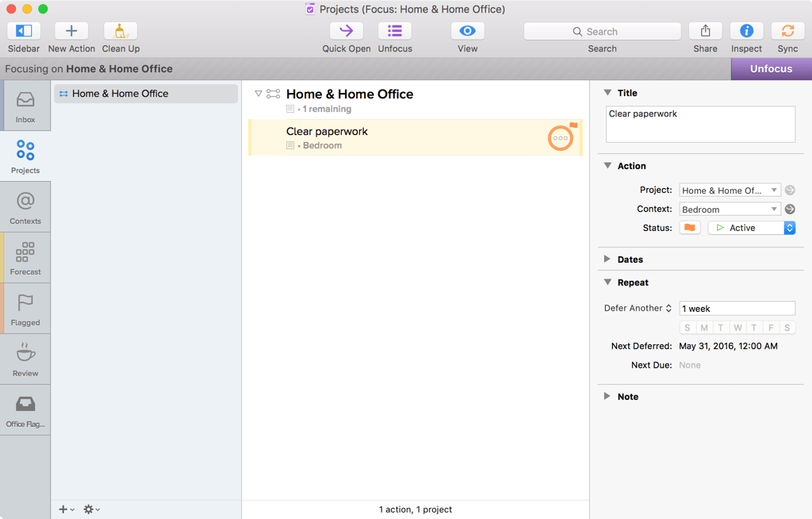
Task: Open the Review perspective
Action: [x=25, y=359]
